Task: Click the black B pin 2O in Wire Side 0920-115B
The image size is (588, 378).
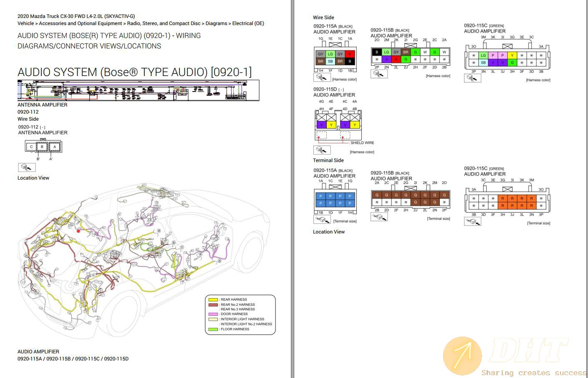Action: click(377, 52)
